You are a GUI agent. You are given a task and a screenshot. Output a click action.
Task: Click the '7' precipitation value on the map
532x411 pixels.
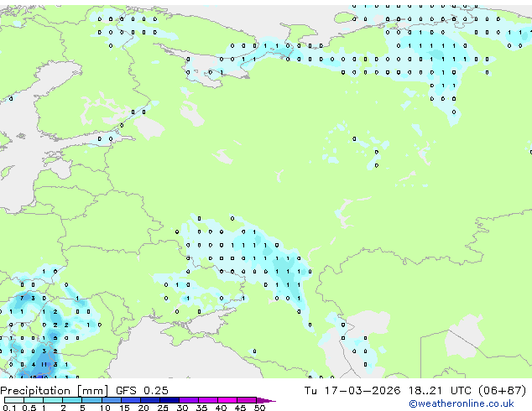pyautogui.click(x=22, y=298)
